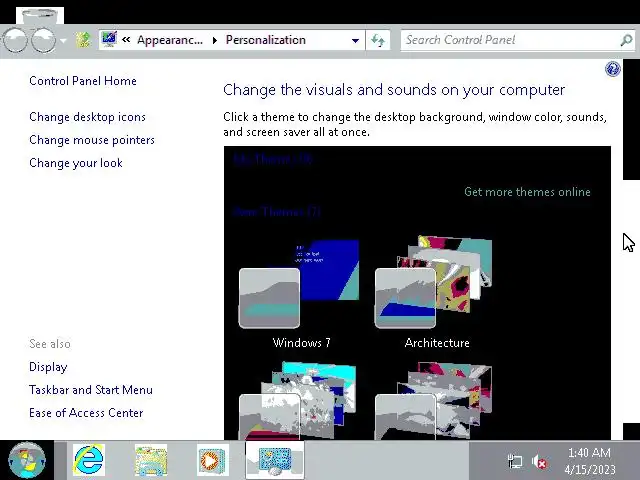The width and height of the screenshot is (640, 480).
Task: Launch Internet Explorer from taskbar
Action: tap(89, 460)
